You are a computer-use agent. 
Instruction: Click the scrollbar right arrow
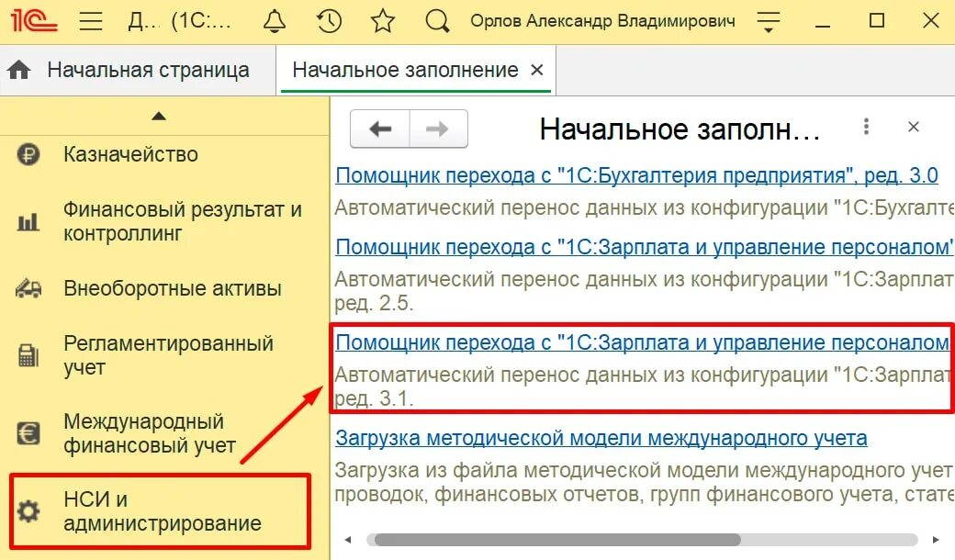tap(936, 540)
